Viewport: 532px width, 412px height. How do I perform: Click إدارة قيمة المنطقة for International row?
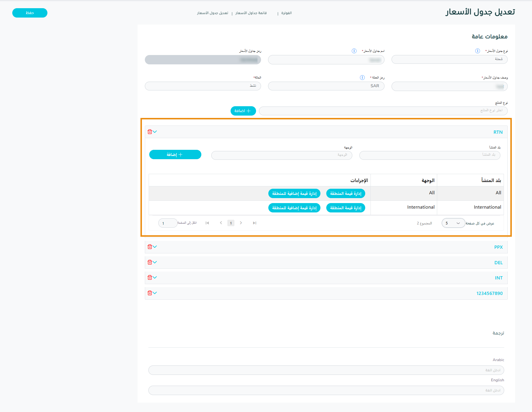(x=346, y=208)
